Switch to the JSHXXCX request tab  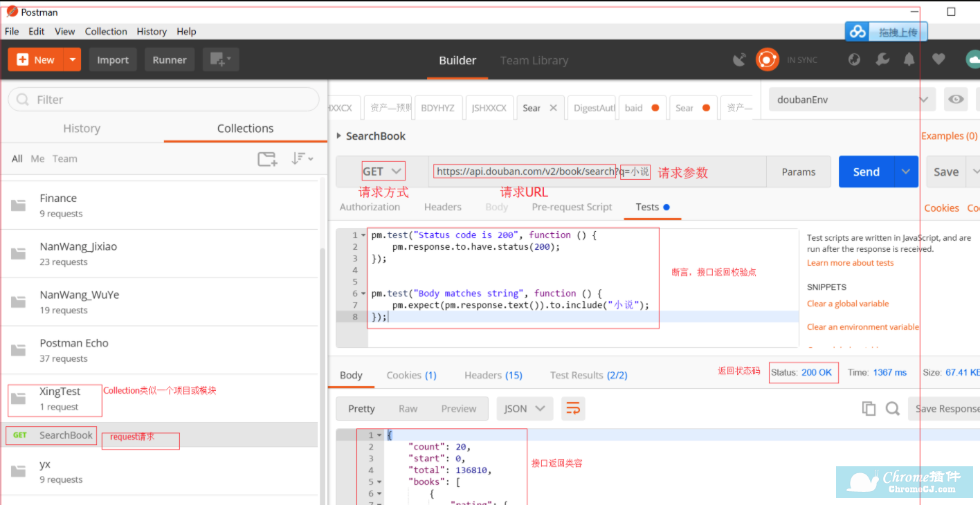point(489,108)
